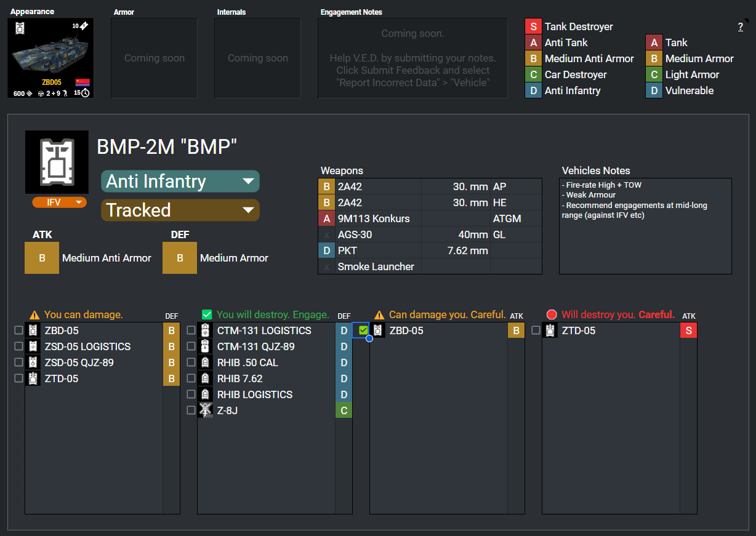Click the tank icon next to ZTD-05 in Will destroy you list

point(550,330)
